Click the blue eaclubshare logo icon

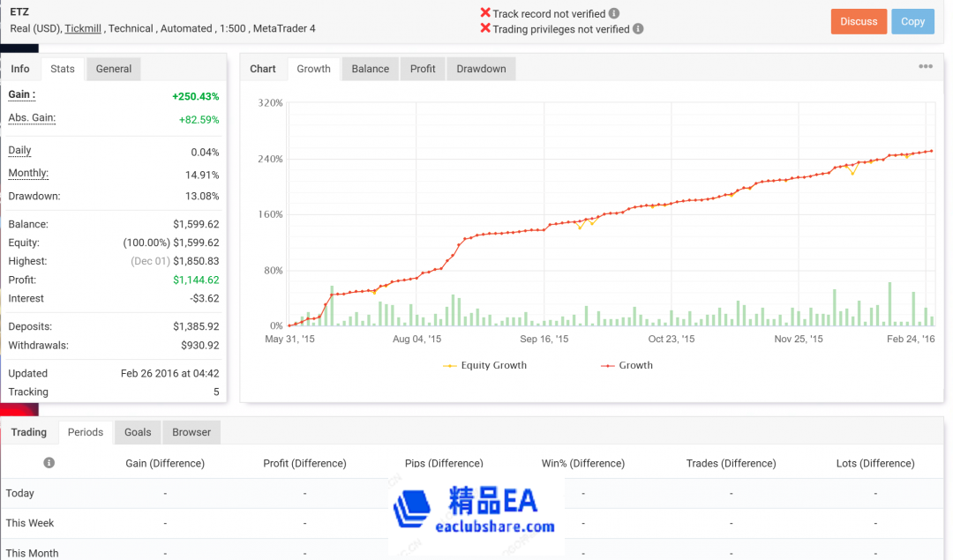(x=412, y=511)
